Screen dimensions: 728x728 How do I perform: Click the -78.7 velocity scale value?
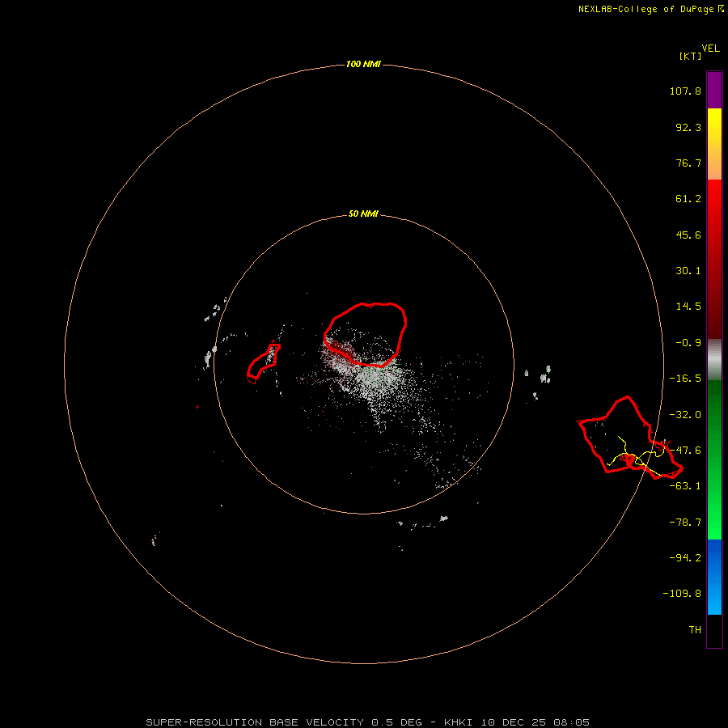[685, 523]
